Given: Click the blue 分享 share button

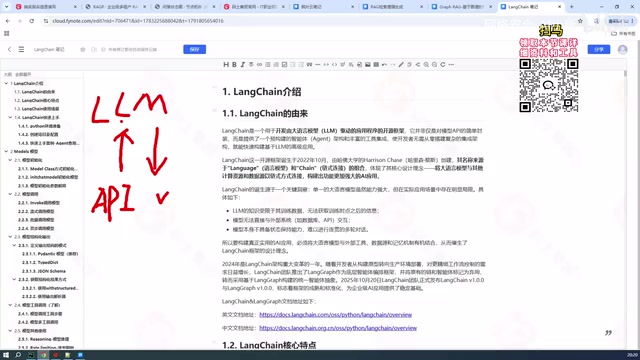Looking at the screenshot, I should 599,49.
